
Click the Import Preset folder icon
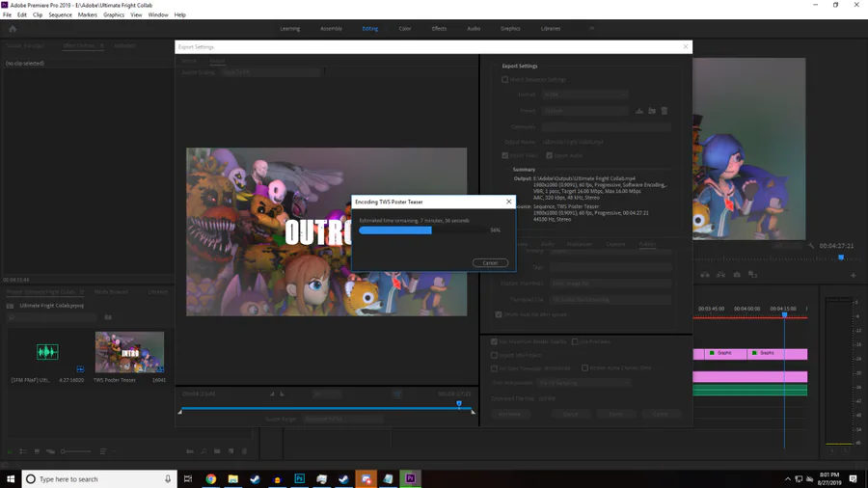pos(652,111)
